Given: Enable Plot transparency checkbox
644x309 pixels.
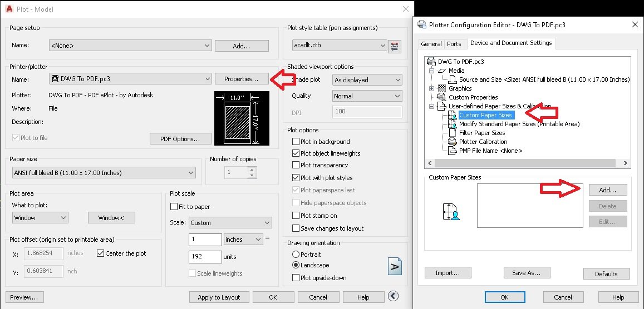Looking at the screenshot, I should click(x=296, y=165).
